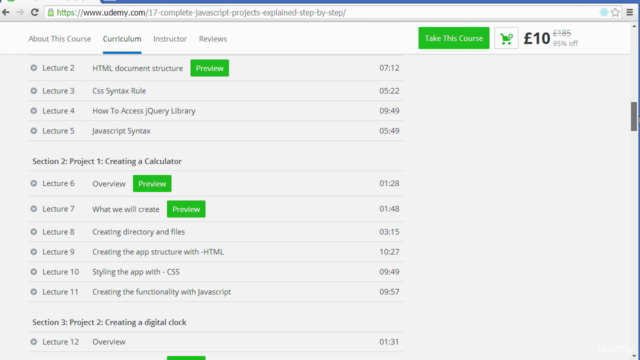Click the play circle icon for Lecture 7

(34, 209)
